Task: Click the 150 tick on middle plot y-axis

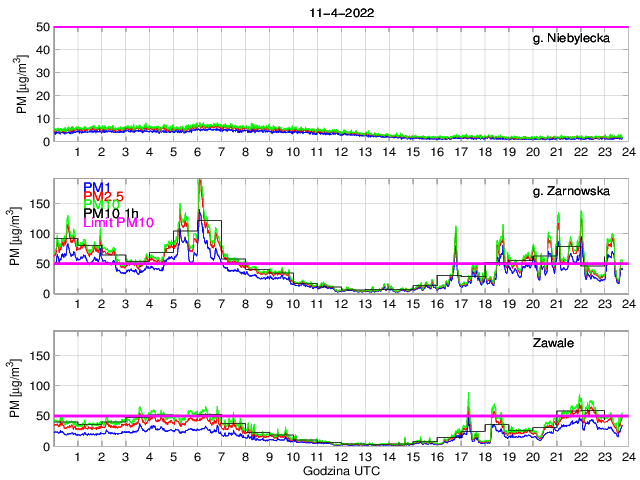Action: coord(39,203)
